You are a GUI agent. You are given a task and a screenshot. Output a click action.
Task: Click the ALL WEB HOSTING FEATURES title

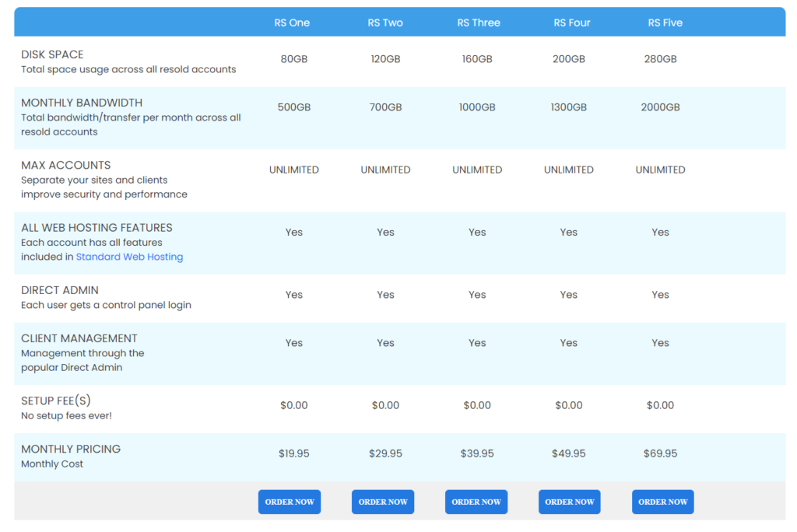click(97, 228)
